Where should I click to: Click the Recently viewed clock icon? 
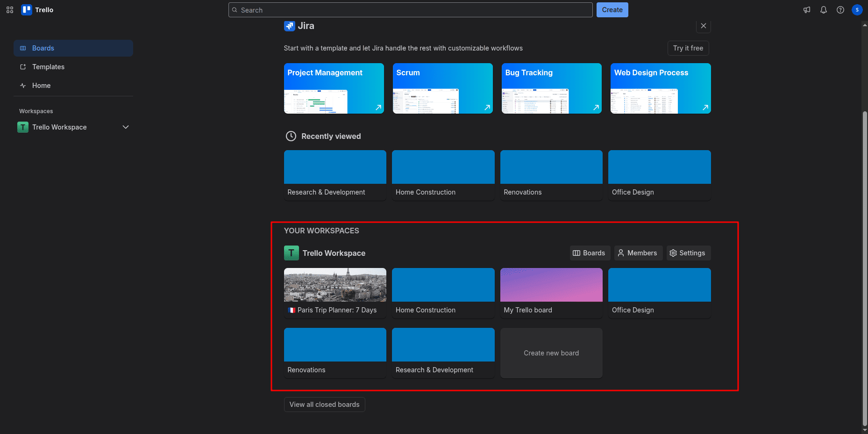(x=291, y=136)
